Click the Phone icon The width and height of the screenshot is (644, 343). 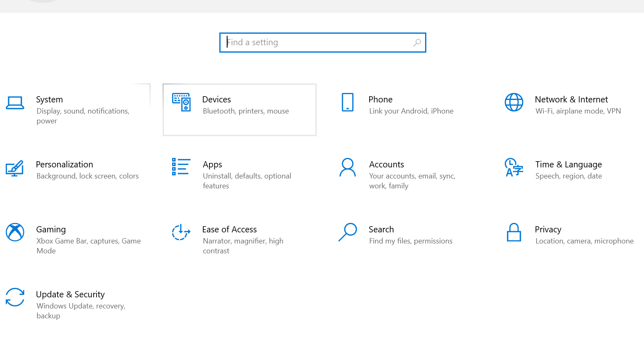[347, 102]
